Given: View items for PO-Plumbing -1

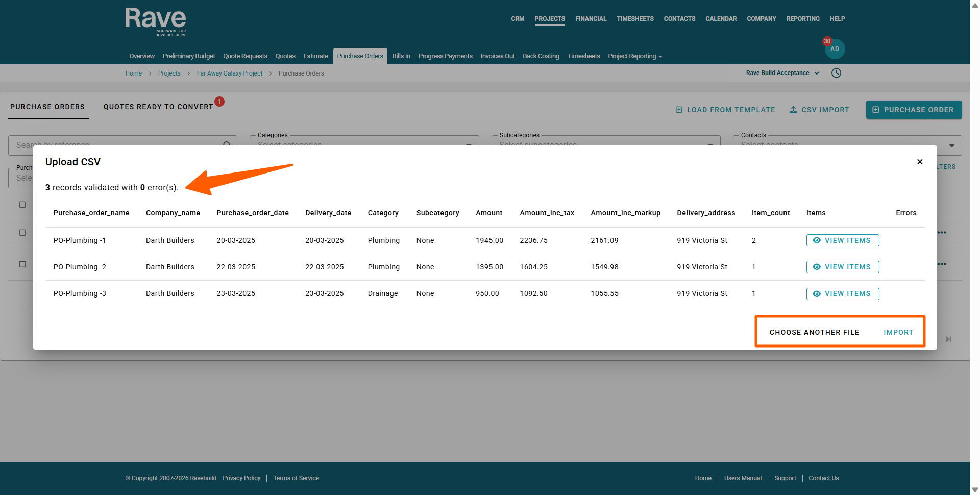Looking at the screenshot, I should (x=842, y=240).
